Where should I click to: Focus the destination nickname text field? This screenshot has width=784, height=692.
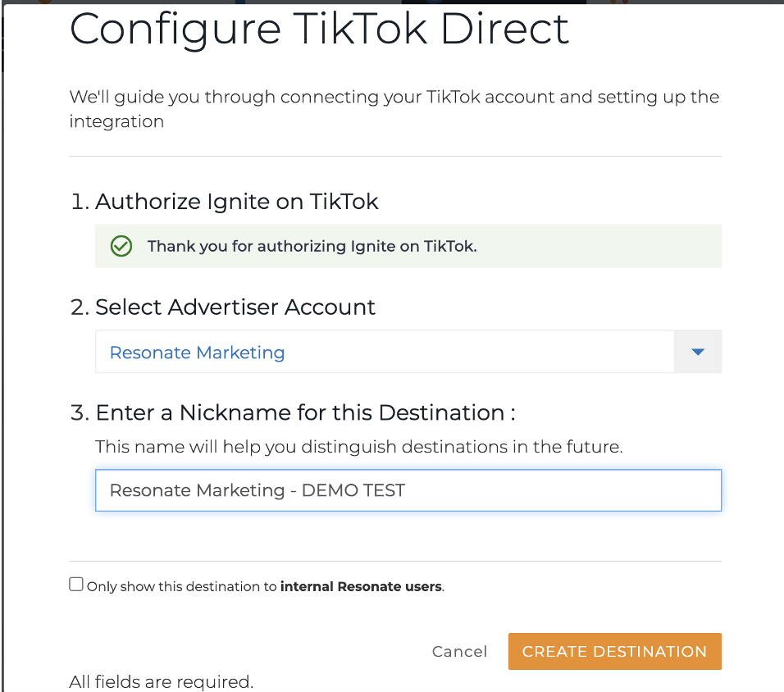click(x=408, y=490)
